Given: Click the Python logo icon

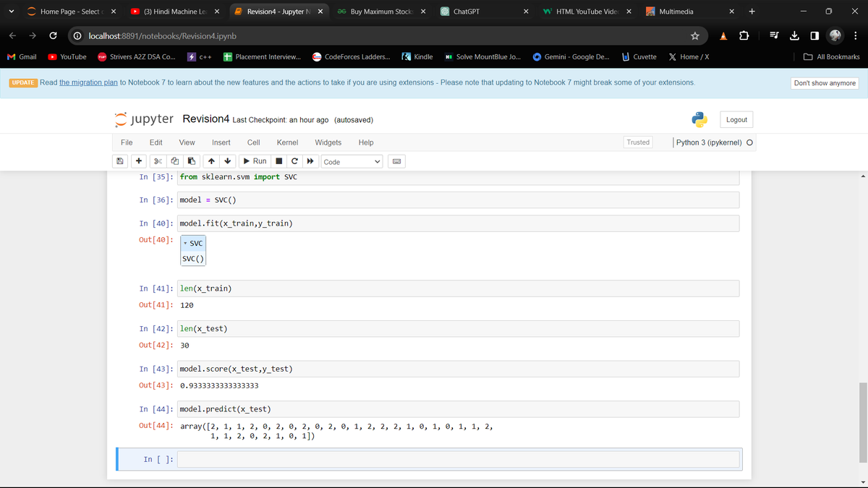Looking at the screenshot, I should (x=698, y=119).
